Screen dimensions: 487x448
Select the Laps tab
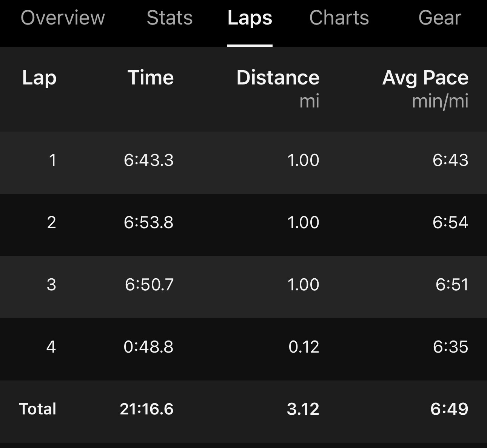(250, 18)
